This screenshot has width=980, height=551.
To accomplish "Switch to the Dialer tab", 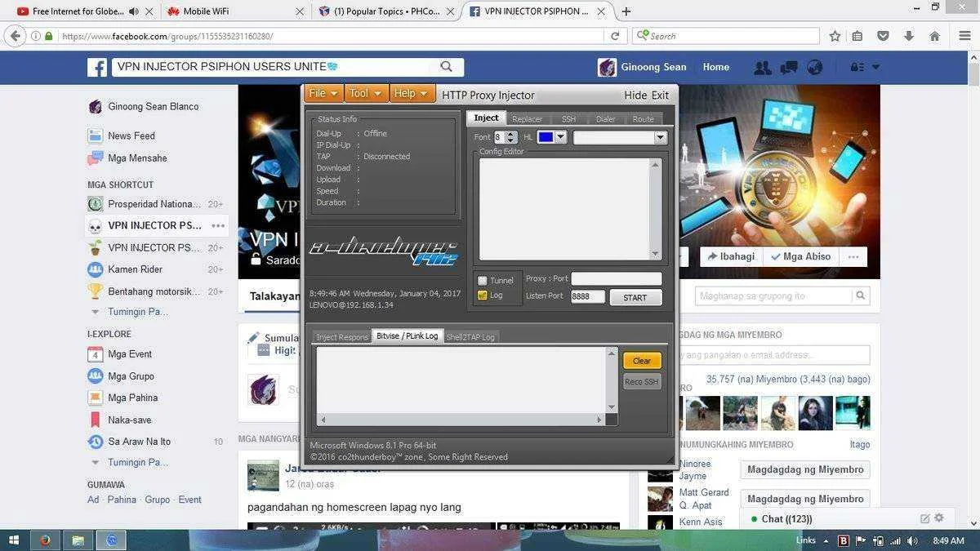I will [606, 119].
